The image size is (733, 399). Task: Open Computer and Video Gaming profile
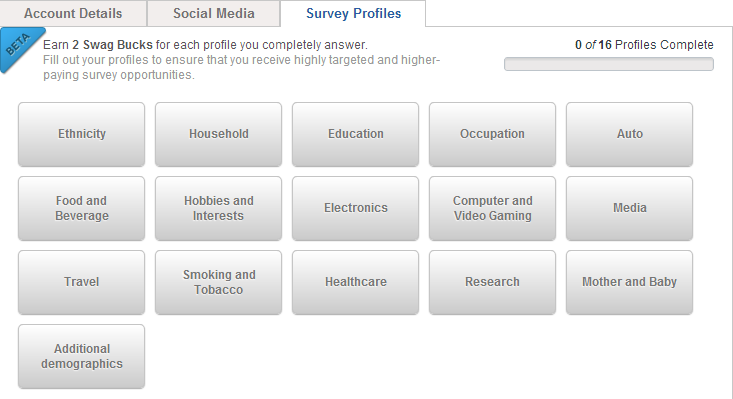click(x=492, y=208)
